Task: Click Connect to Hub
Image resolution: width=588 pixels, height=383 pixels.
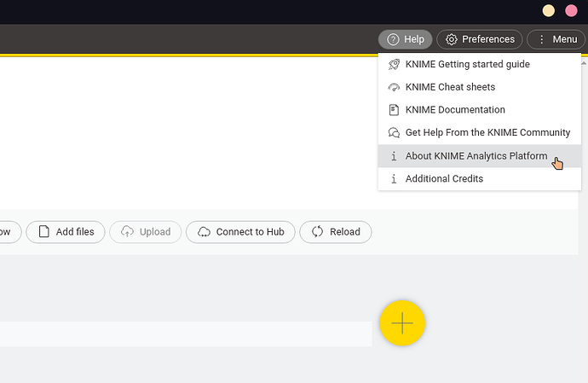Action: click(x=240, y=232)
